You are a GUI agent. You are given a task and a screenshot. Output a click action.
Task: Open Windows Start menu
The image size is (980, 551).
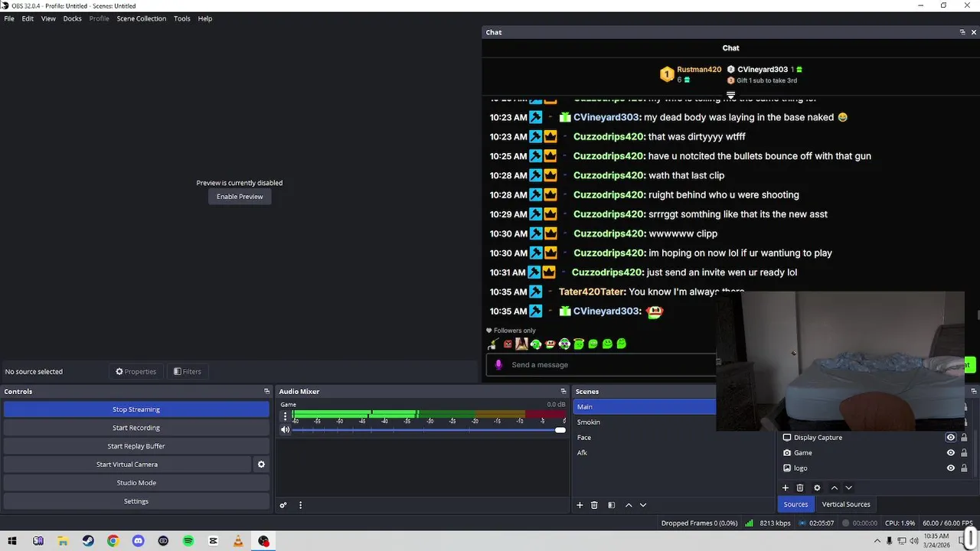tap(12, 541)
